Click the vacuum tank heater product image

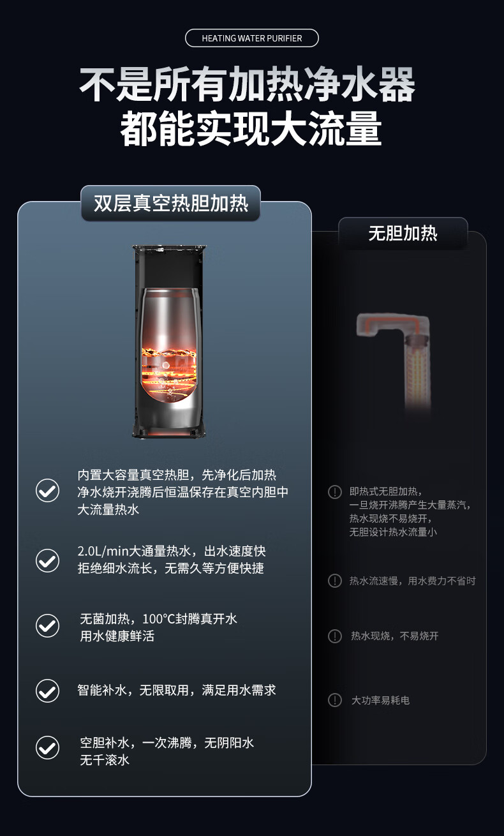click(170, 341)
